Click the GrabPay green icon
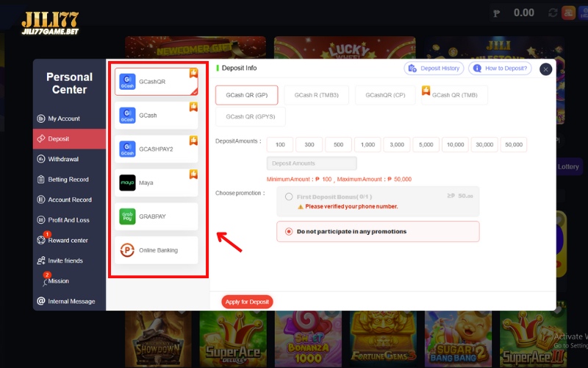The image size is (588, 368). [x=127, y=216]
